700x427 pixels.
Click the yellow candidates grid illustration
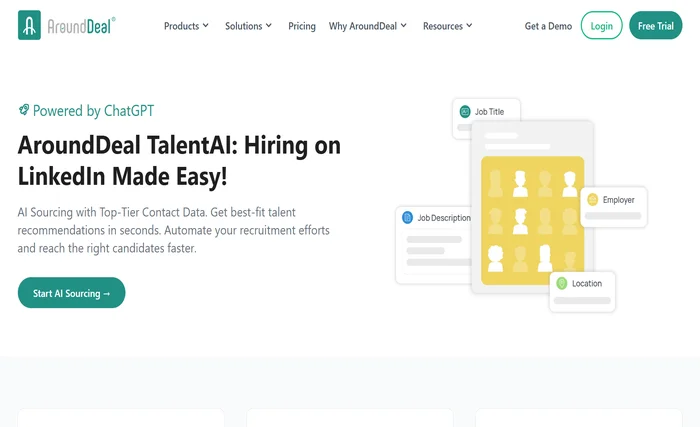click(x=532, y=220)
